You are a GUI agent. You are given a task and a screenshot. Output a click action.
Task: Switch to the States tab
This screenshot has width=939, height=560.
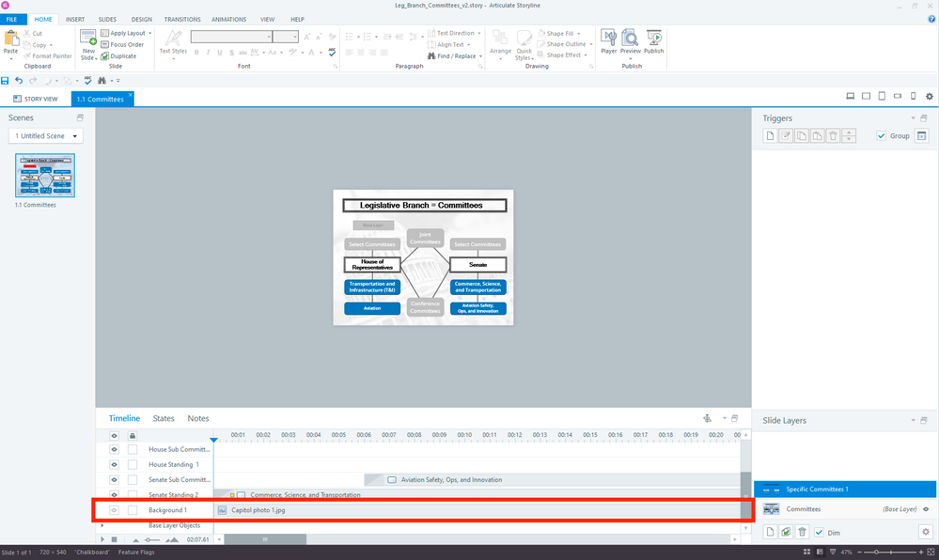click(164, 418)
